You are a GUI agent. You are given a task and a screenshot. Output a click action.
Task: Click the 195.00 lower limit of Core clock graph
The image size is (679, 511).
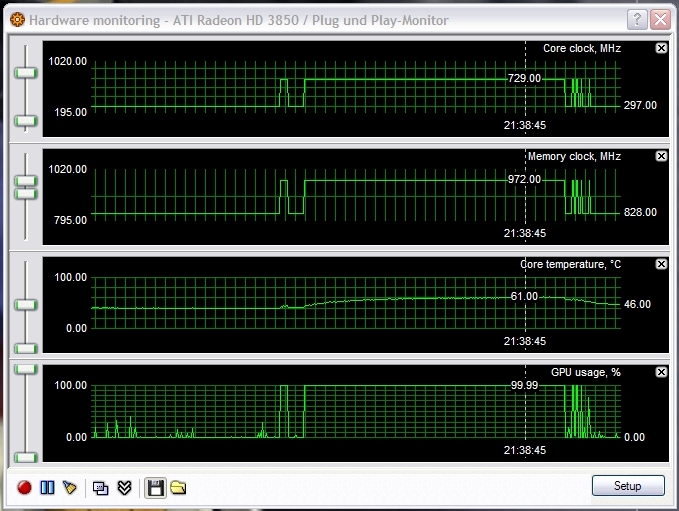[x=70, y=113]
